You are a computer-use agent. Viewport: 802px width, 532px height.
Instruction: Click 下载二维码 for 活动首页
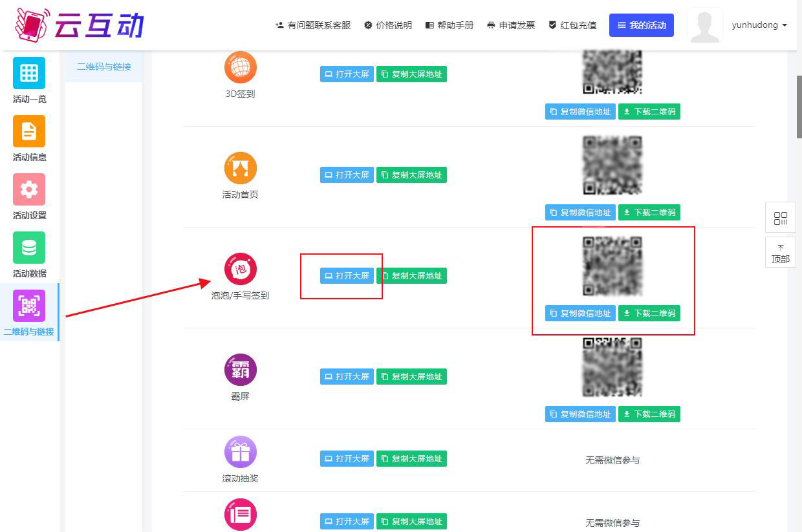coord(649,213)
